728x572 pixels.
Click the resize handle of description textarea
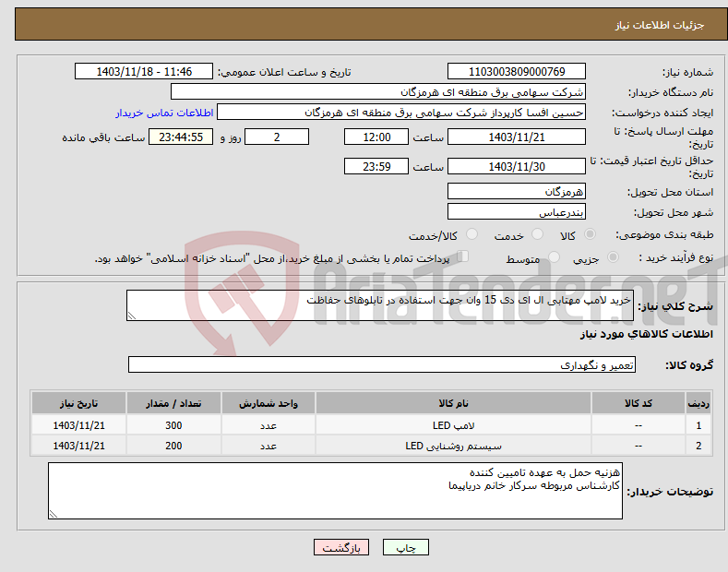132,316
